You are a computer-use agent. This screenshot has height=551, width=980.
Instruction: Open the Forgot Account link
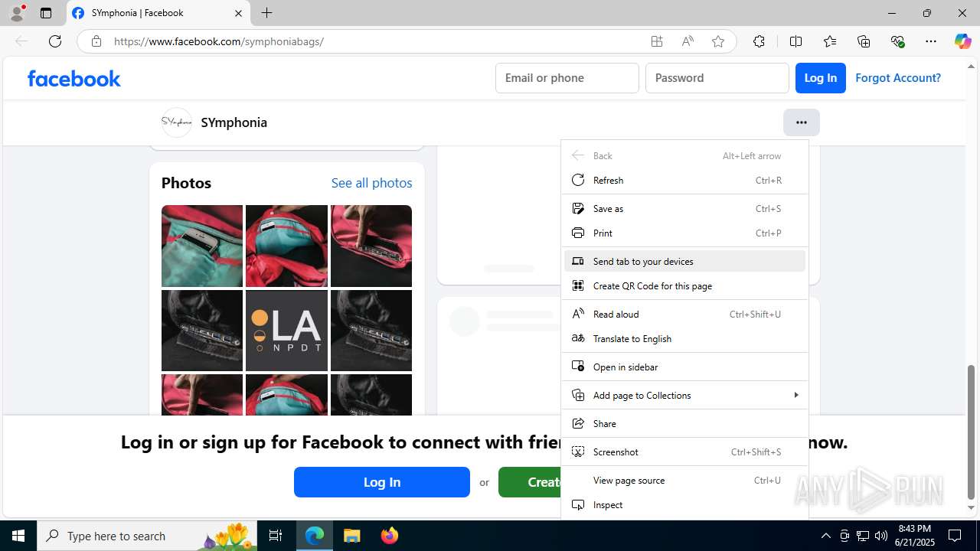coord(898,78)
